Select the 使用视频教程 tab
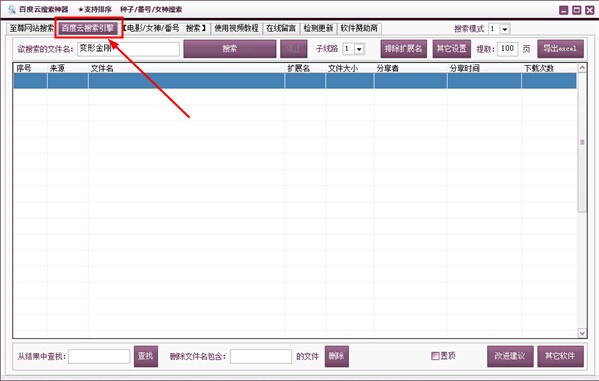Screen dimensions: 599x381 [x=236, y=28]
